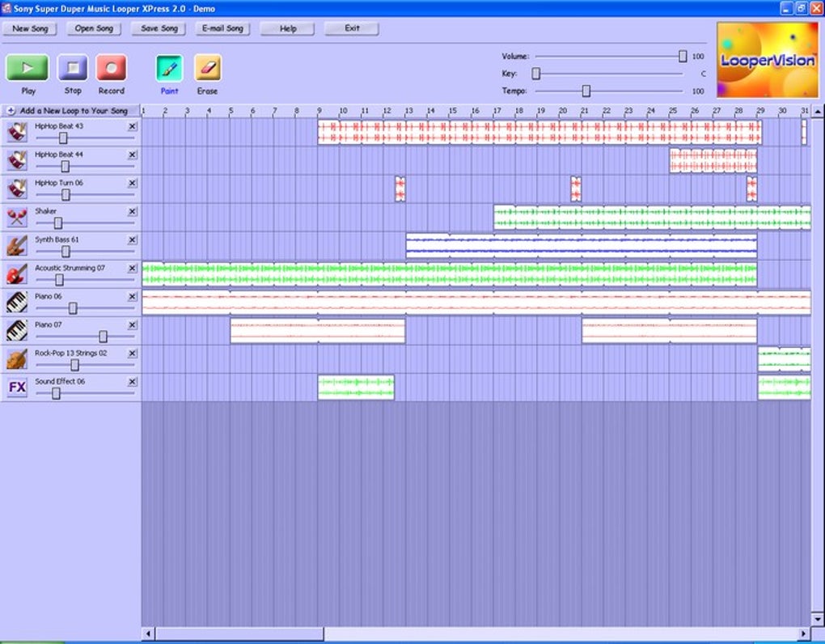825x644 pixels.
Task: Click the vertical scrollbar down arrow
Action: [x=818, y=619]
